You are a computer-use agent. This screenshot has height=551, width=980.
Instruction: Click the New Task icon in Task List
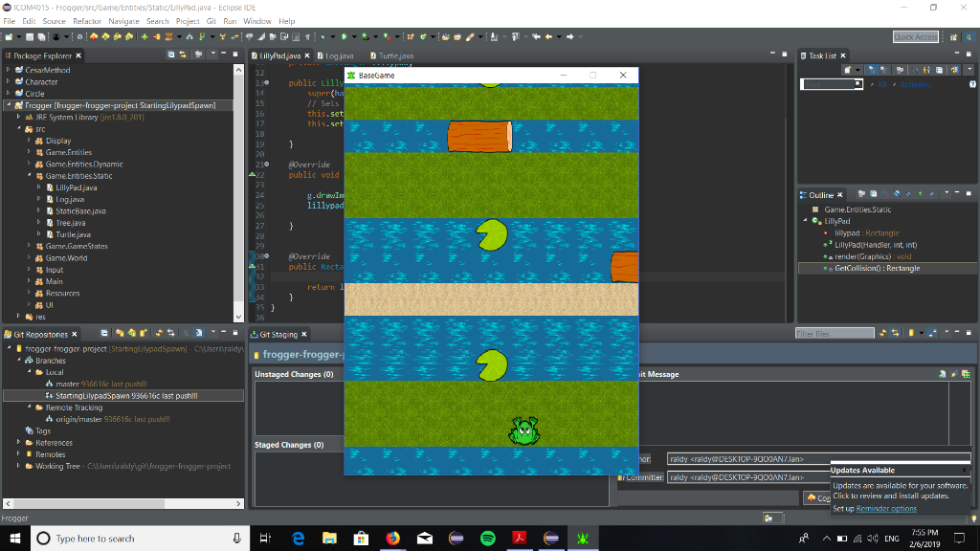click(848, 70)
